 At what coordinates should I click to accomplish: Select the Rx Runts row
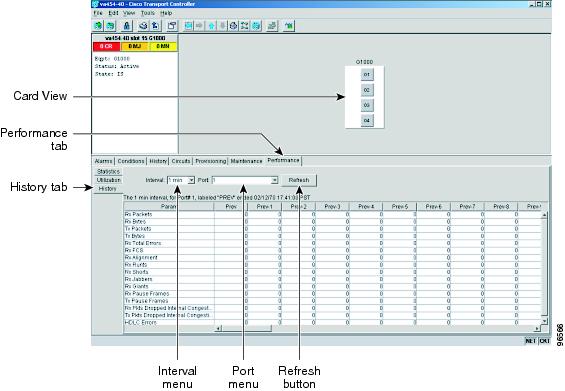point(332,265)
